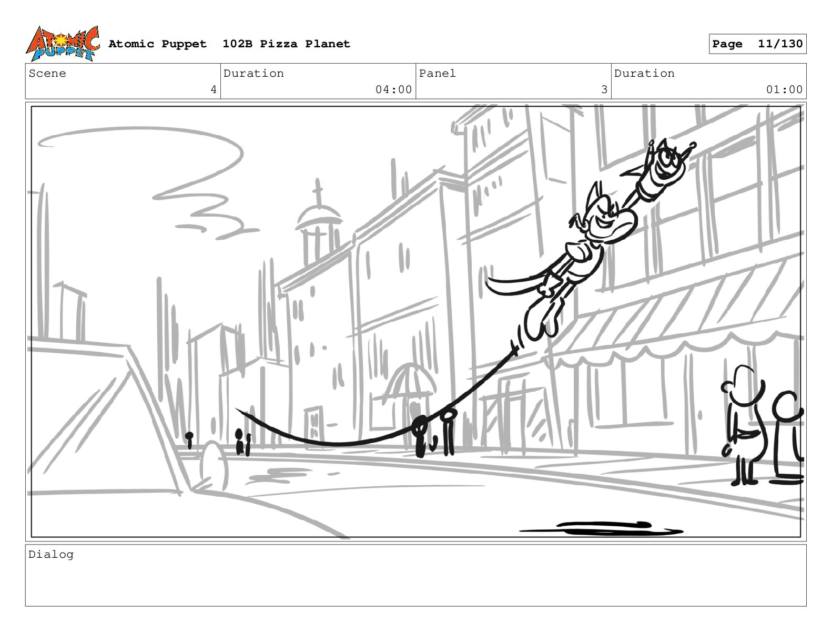
Task: Click the panel duration value '01:00'
Action: point(784,90)
